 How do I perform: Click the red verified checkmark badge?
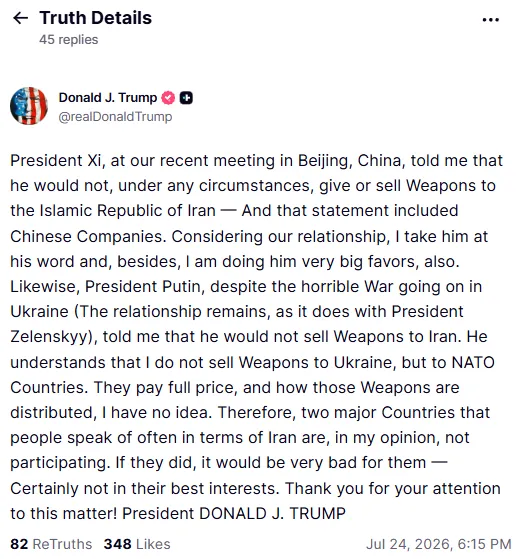pyautogui.click(x=168, y=98)
